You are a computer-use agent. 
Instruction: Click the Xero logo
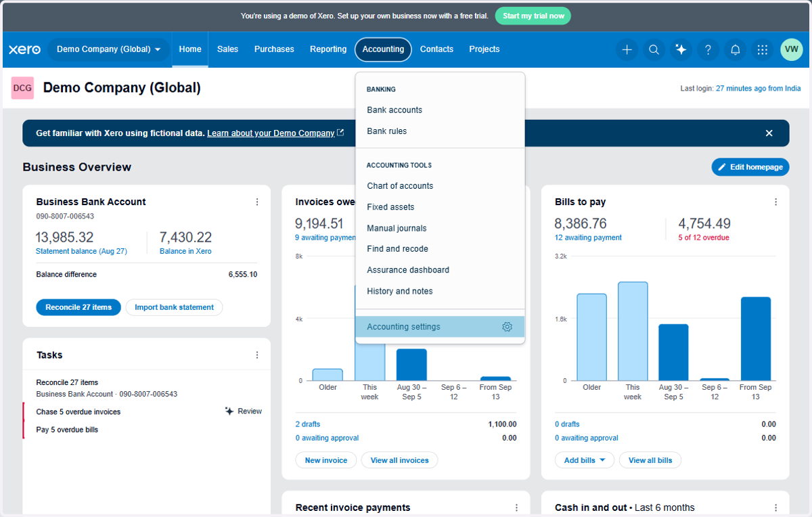(x=24, y=49)
